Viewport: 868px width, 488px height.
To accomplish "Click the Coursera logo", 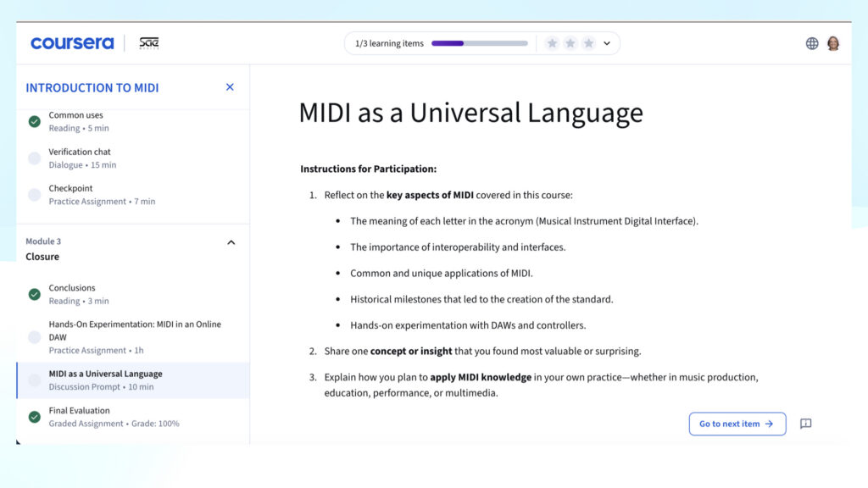I will (x=72, y=42).
